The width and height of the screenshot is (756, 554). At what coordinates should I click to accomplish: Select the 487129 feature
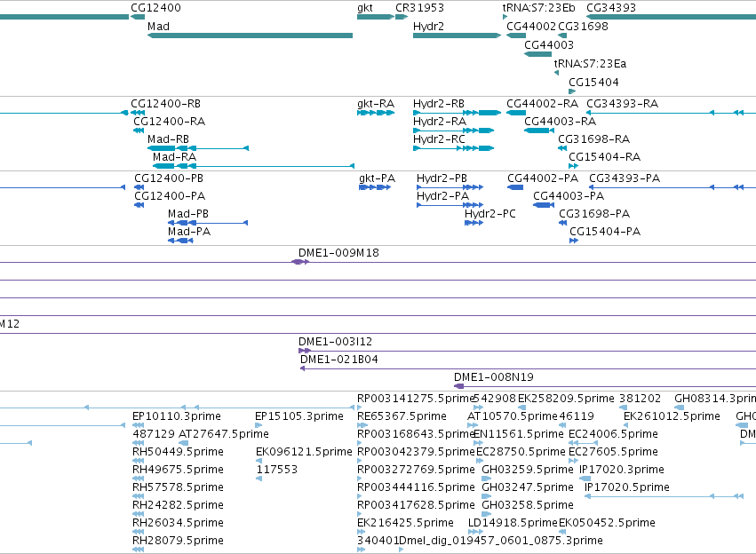click(139, 443)
